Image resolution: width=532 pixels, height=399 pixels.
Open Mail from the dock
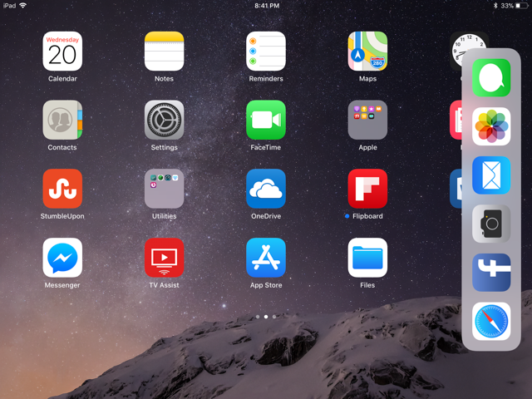[x=491, y=175]
